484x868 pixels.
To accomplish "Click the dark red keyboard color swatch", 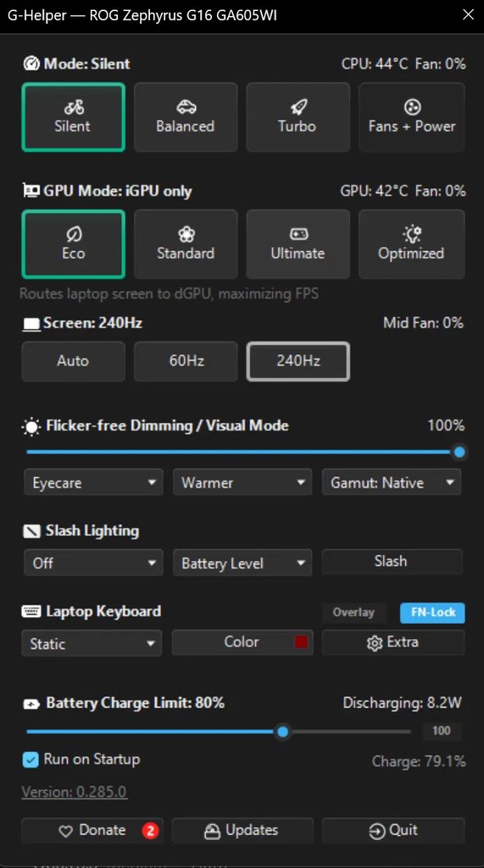I will pos(301,643).
